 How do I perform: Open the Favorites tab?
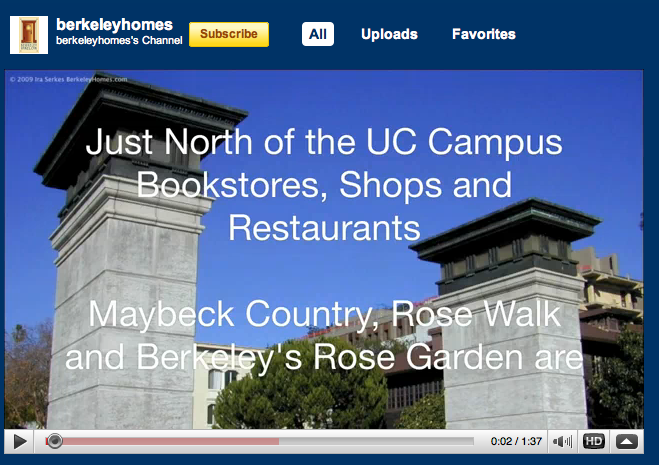484,34
